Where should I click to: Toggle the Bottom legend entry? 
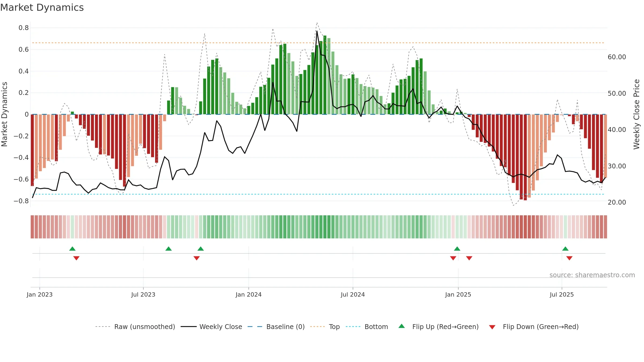[x=367, y=327]
